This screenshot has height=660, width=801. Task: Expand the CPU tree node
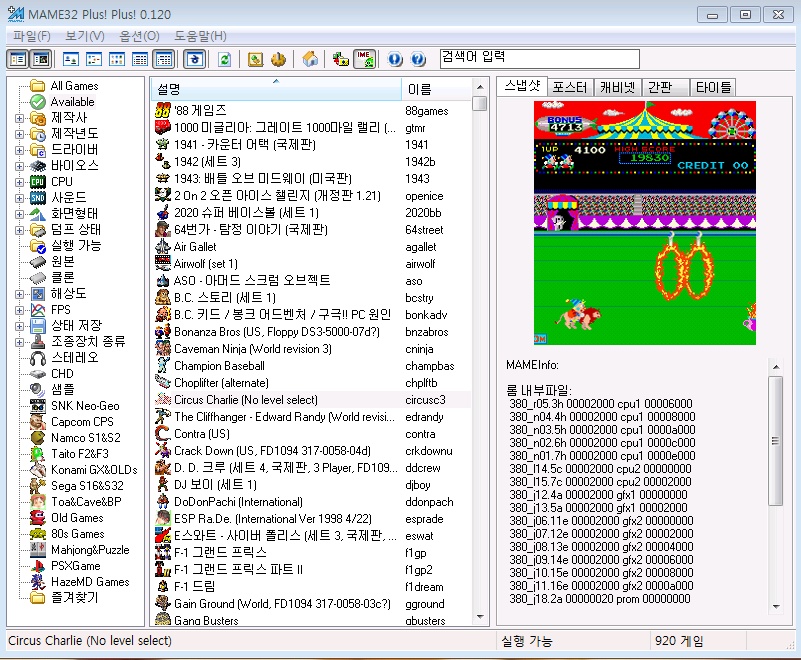tap(19, 182)
